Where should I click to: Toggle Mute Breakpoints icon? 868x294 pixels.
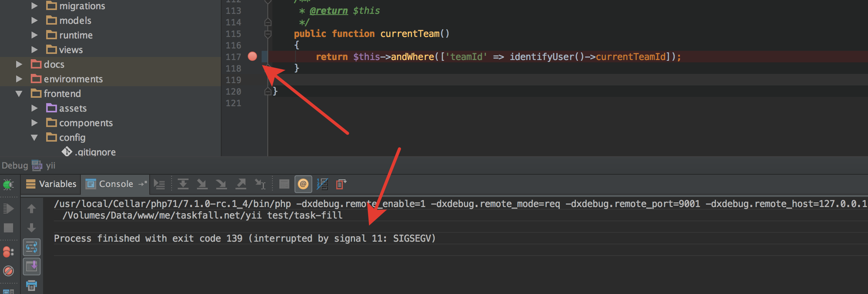click(8, 271)
